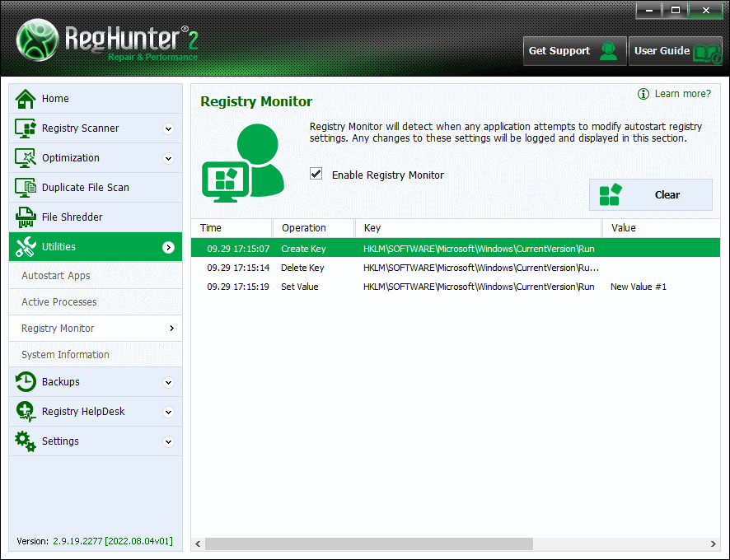Viewport: 730px width, 560px height.
Task: Open the Learn more? help link
Action: (682, 94)
